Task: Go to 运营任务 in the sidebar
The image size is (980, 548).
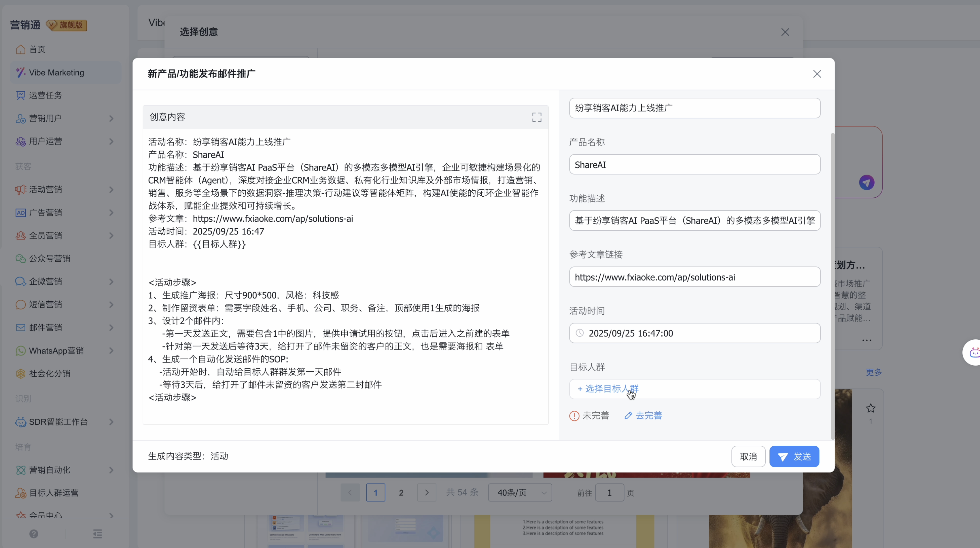Action: (45, 95)
